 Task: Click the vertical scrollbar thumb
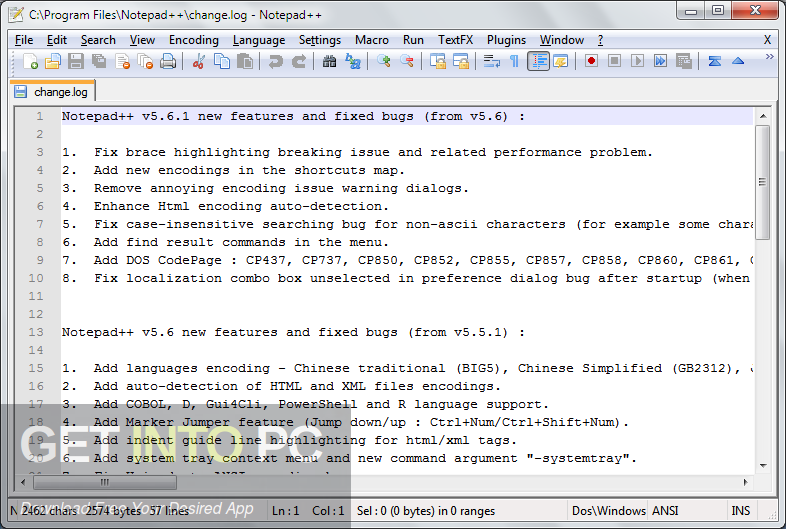tap(762, 182)
